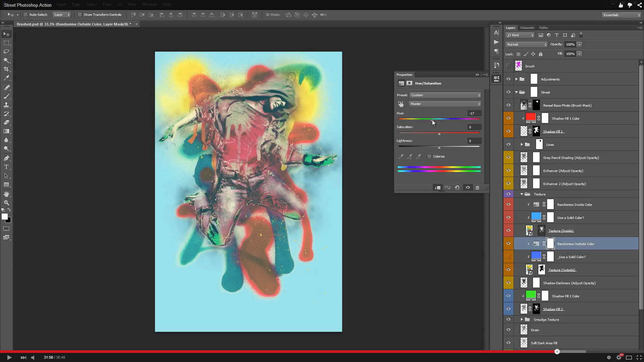Select the Horizontal Type tool

6,167
